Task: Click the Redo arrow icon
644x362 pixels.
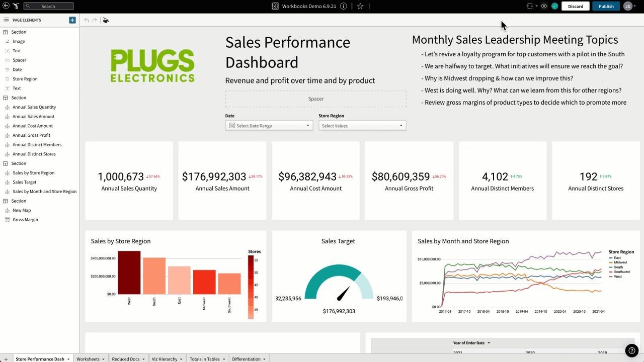Action: coord(93,20)
